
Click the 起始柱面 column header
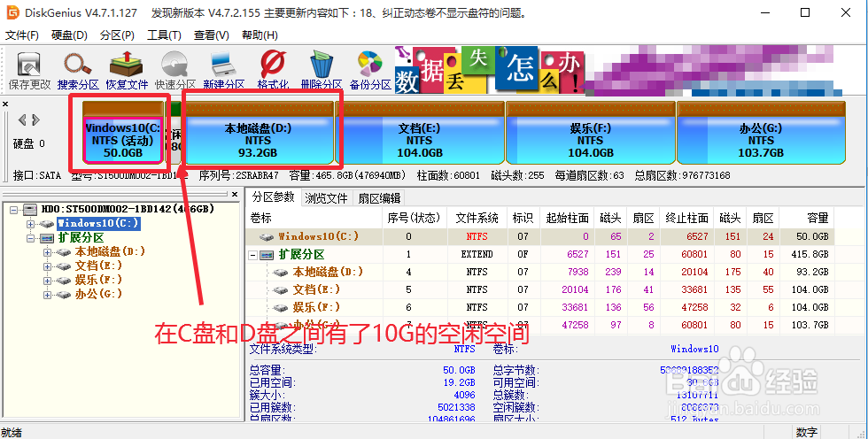click(x=567, y=218)
